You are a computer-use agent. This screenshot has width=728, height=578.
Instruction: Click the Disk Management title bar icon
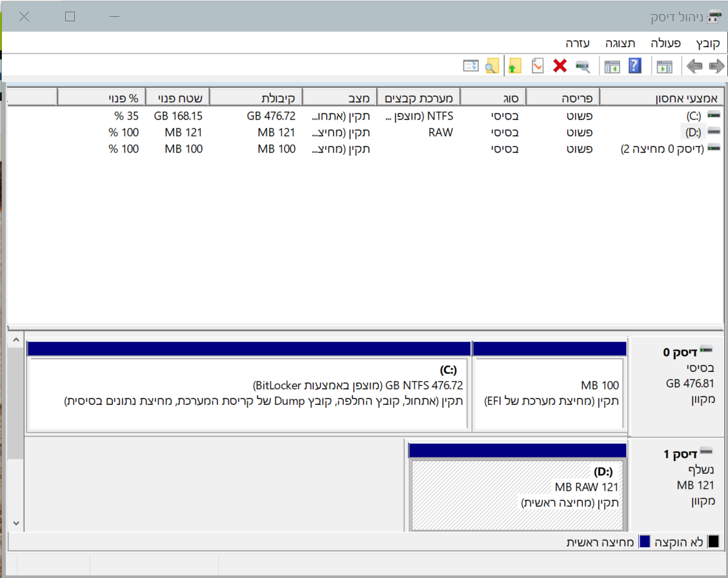pos(714,17)
